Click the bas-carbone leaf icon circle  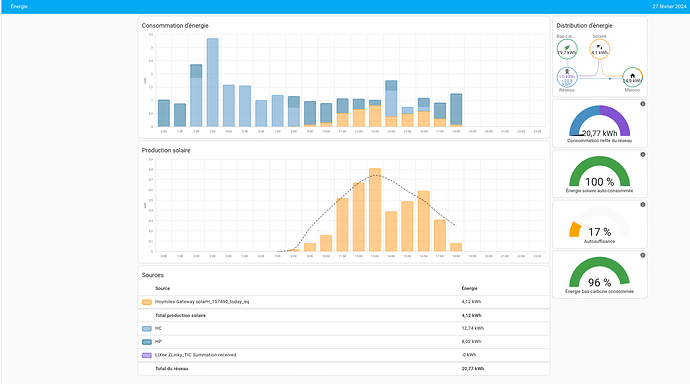(567, 49)
